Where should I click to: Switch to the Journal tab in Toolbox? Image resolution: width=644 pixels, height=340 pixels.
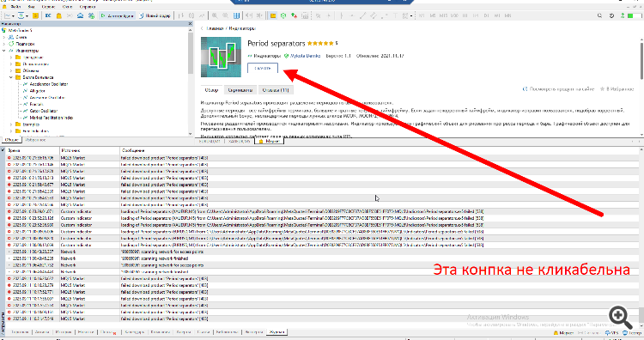point(276,331)
